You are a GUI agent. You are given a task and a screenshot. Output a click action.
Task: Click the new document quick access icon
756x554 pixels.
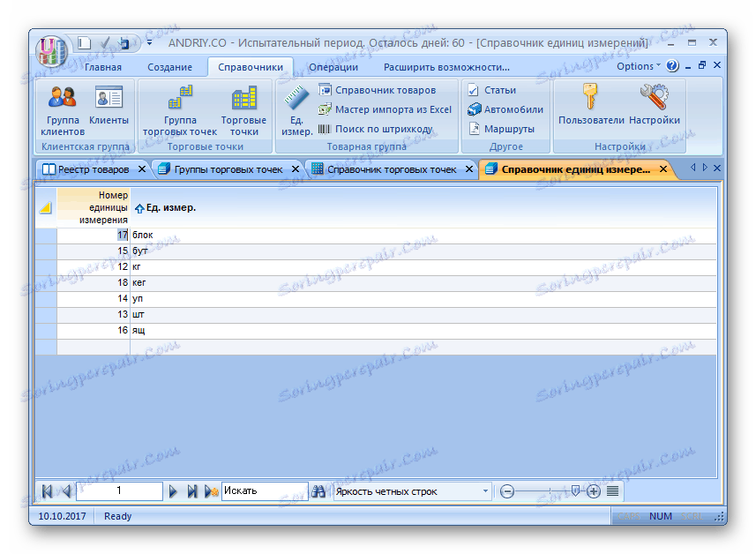85,43
